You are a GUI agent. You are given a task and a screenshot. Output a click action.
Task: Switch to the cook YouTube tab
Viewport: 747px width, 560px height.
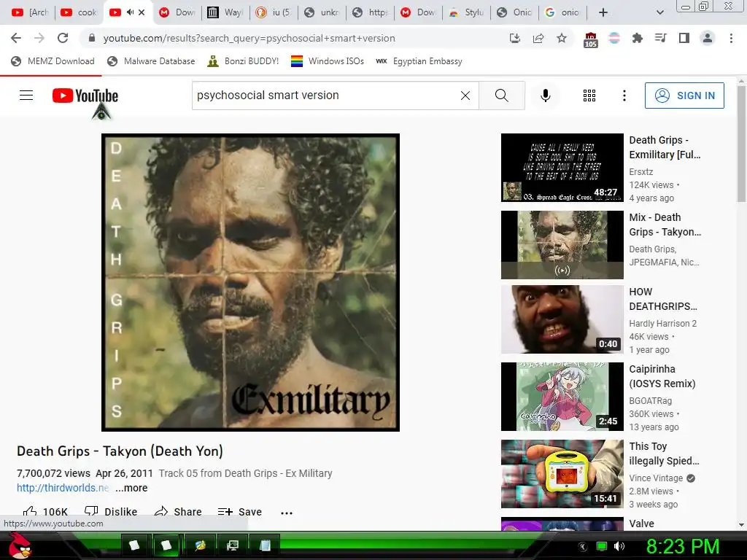(x=80, y=12)
